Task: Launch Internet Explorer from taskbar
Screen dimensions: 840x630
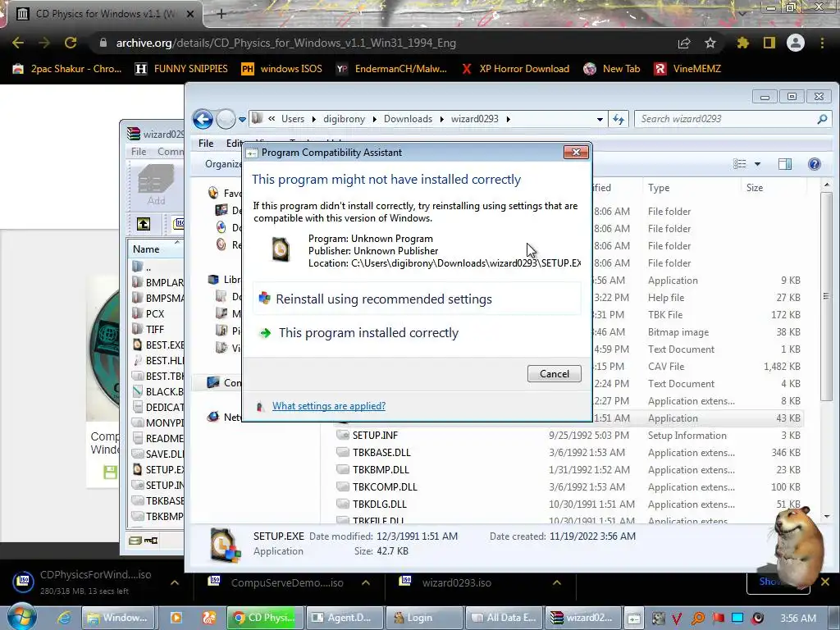Action: point(64,618)
